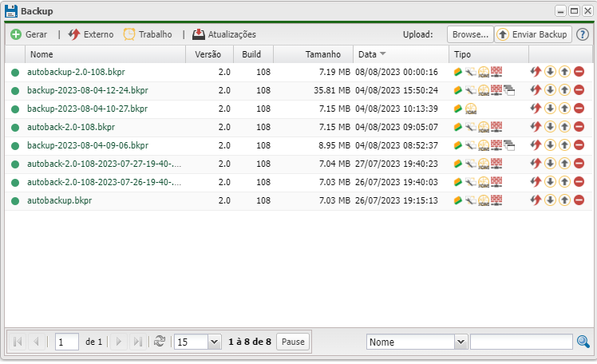The width and height of the screenshot is (597, 364).
Task: Click the up arrow icon for backup-2023-08-04-10-27.bkpr
Action: [x=564, y=109]
